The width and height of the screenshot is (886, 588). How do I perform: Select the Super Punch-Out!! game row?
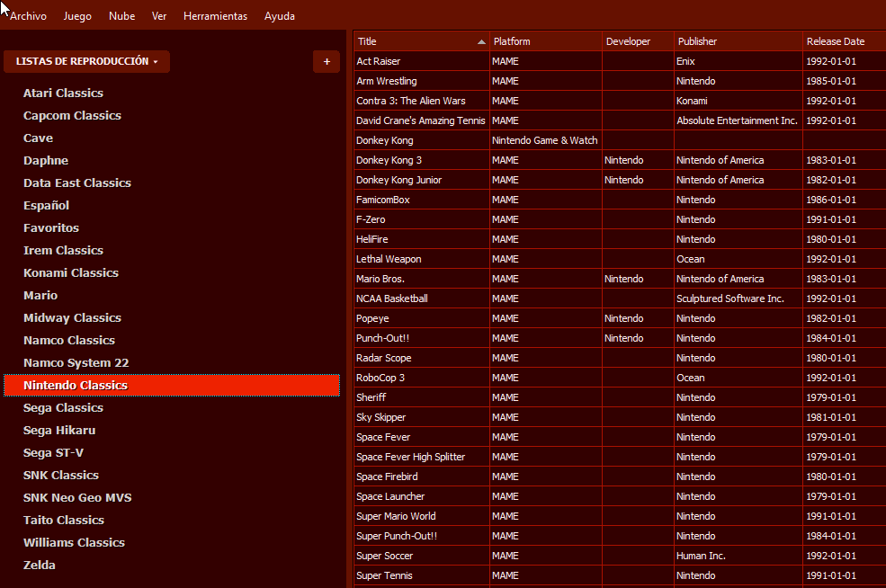[620, 536]
